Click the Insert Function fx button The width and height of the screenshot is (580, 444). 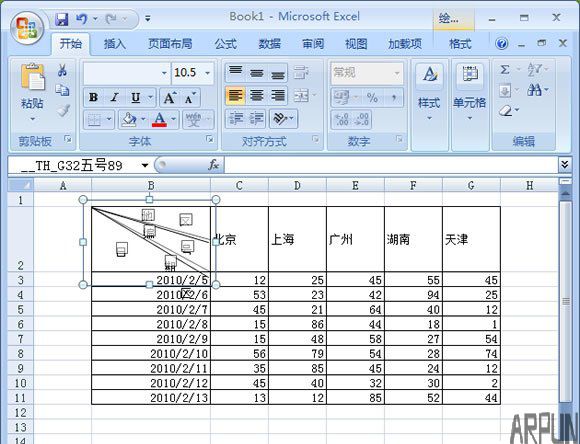click(x=213, y=165)
